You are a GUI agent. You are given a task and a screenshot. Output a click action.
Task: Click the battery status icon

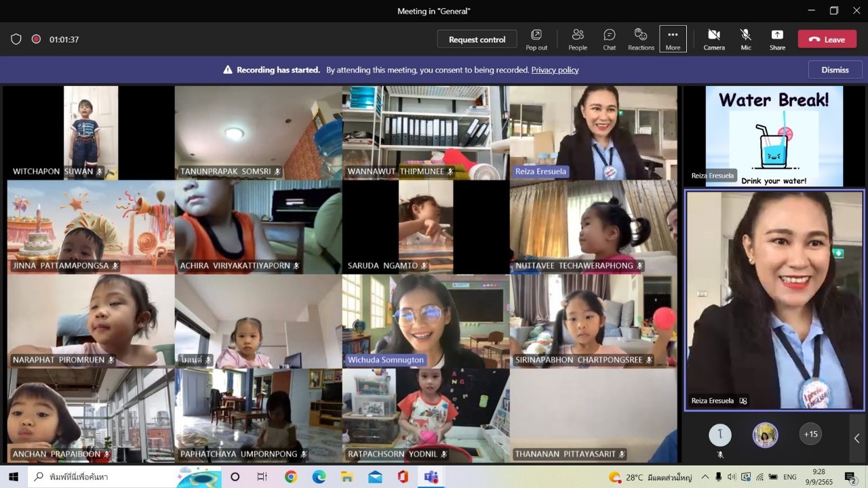click(x=773, y=477)
